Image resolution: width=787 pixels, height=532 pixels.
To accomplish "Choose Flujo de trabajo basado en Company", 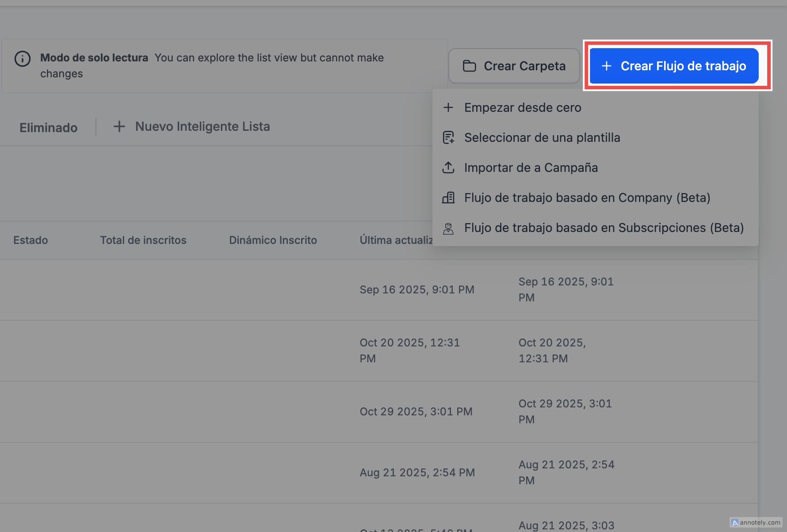I will tap(587, 198).
